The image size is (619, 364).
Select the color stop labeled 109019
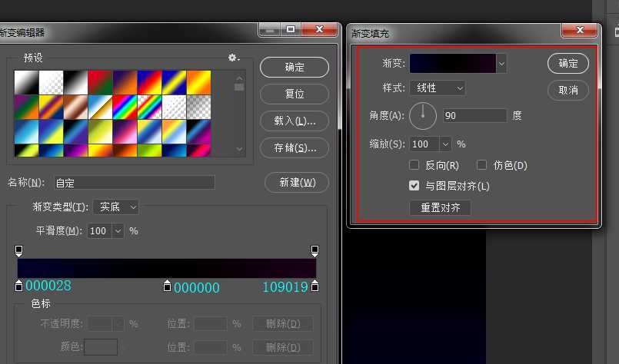tap(314, 286)
